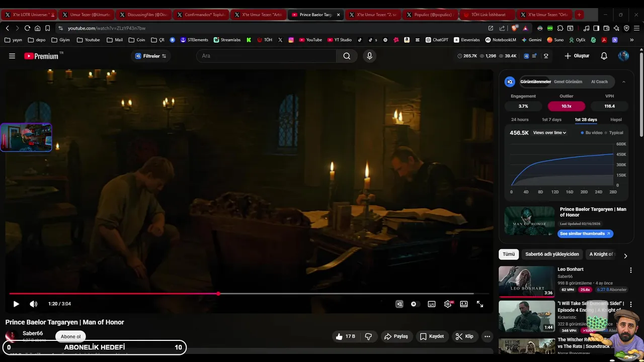Open the Youtube bookmarks folder
Image resolution: width=644 pixels, height=362 pixels.
(88, 40)
